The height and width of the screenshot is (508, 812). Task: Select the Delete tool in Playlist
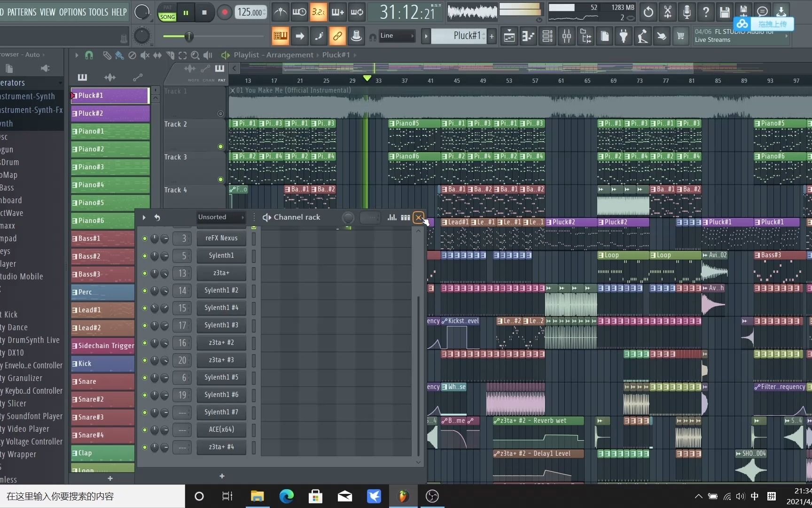click(132, 56)
